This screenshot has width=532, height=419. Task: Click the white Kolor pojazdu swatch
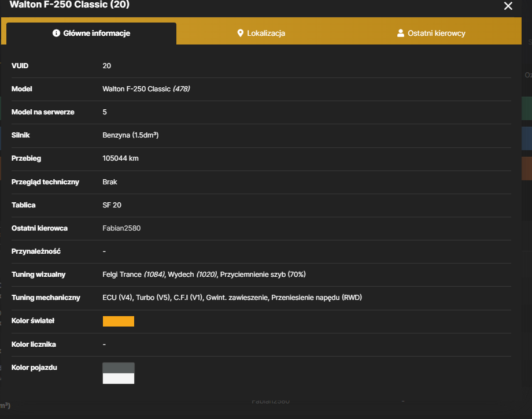tap(119, 379)
